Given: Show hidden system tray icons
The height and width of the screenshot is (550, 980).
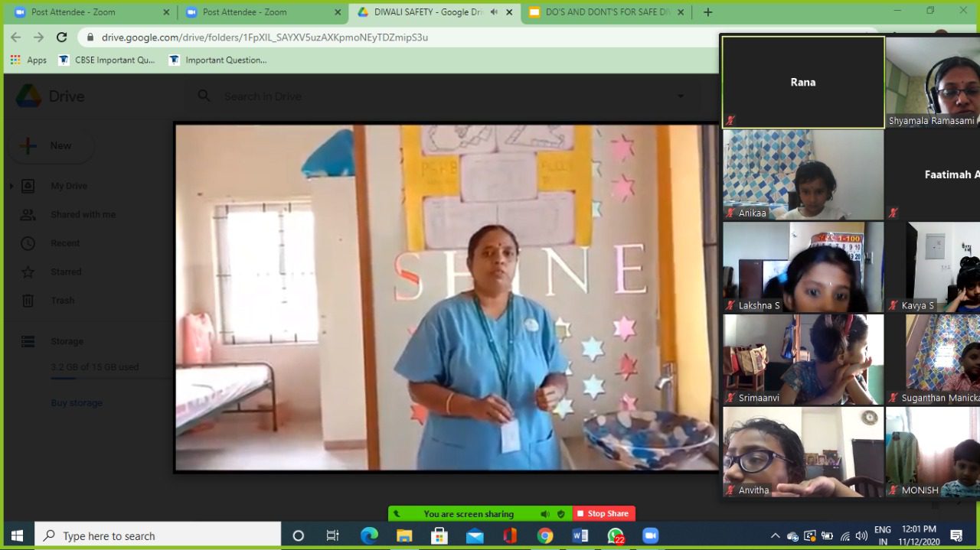Looking at the screenshot, I should coord(775,535).
